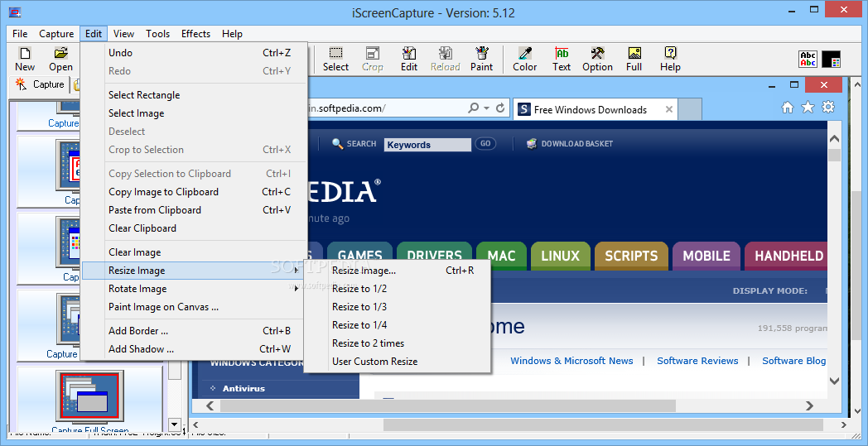Viewport: 868px width, 446px height.
Task: Open the browser settings gear icon
Action: click(x=828, y=108)
